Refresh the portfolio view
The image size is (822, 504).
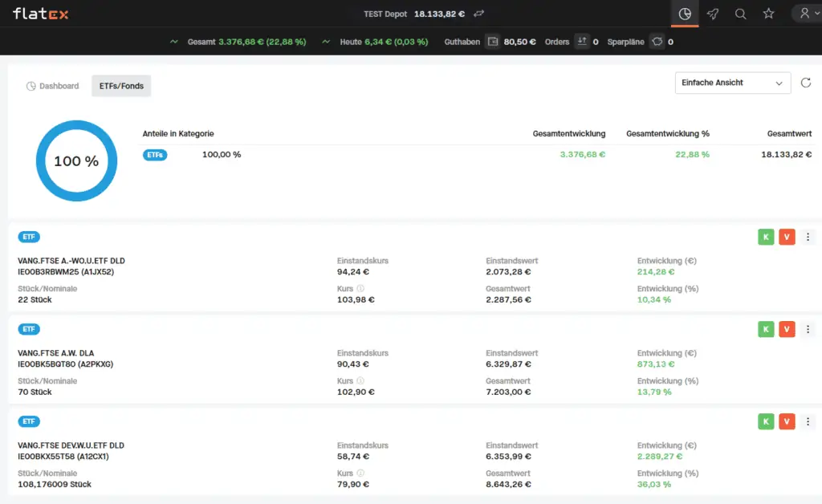[x=806, y=83]
